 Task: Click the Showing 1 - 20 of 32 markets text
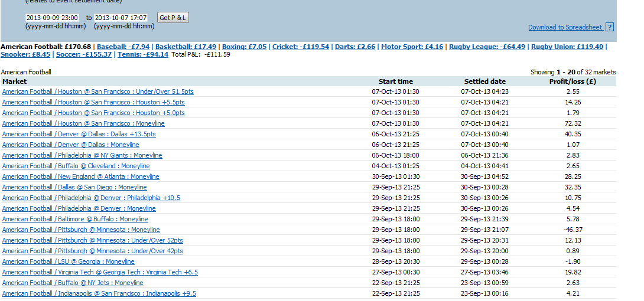[573, 72]
